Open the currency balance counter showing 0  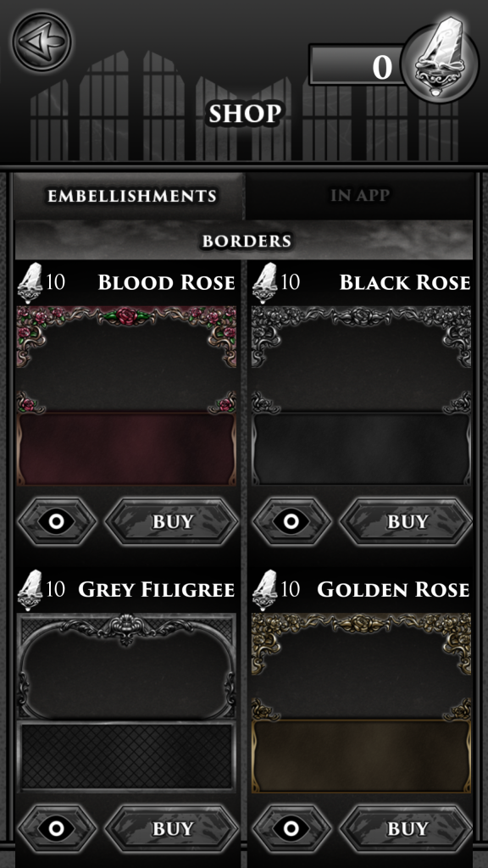[x=357, y=65]
